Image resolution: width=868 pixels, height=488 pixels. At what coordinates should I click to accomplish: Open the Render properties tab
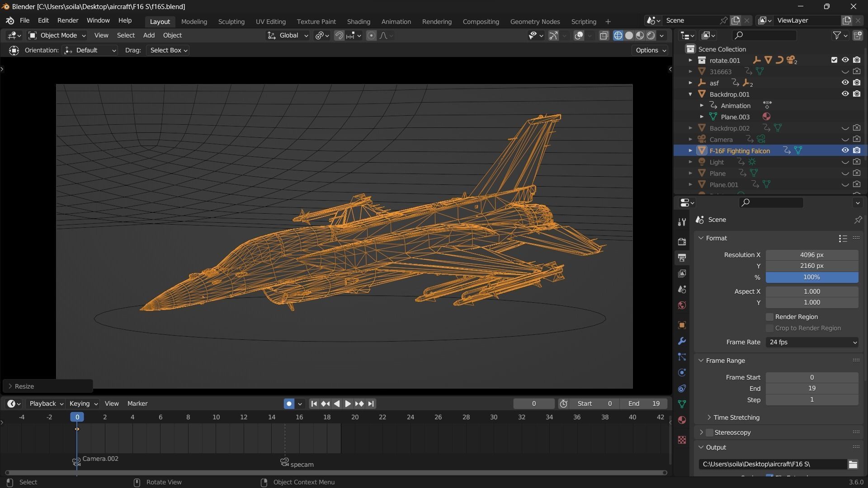682,242
